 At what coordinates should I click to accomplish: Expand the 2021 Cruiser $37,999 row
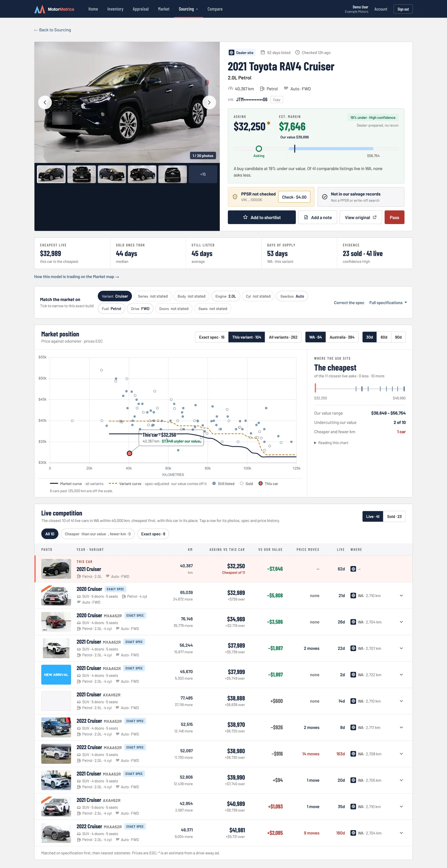[401, 675]
